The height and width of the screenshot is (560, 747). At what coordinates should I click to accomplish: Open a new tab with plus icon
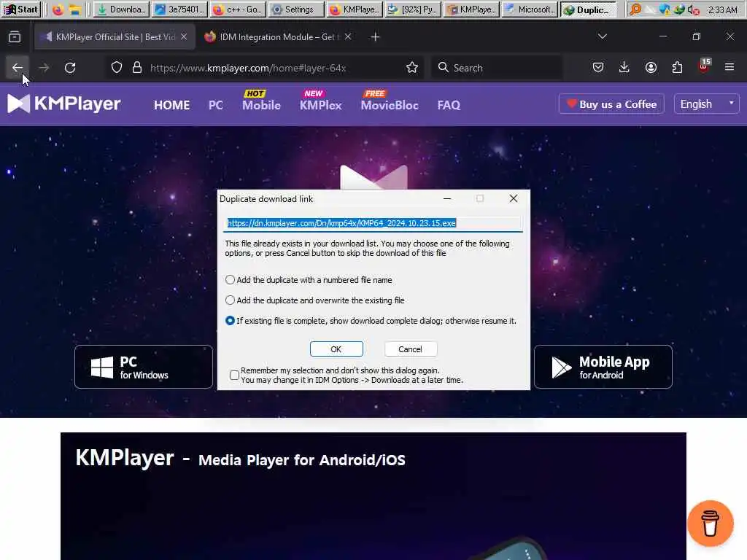[375, 36]
